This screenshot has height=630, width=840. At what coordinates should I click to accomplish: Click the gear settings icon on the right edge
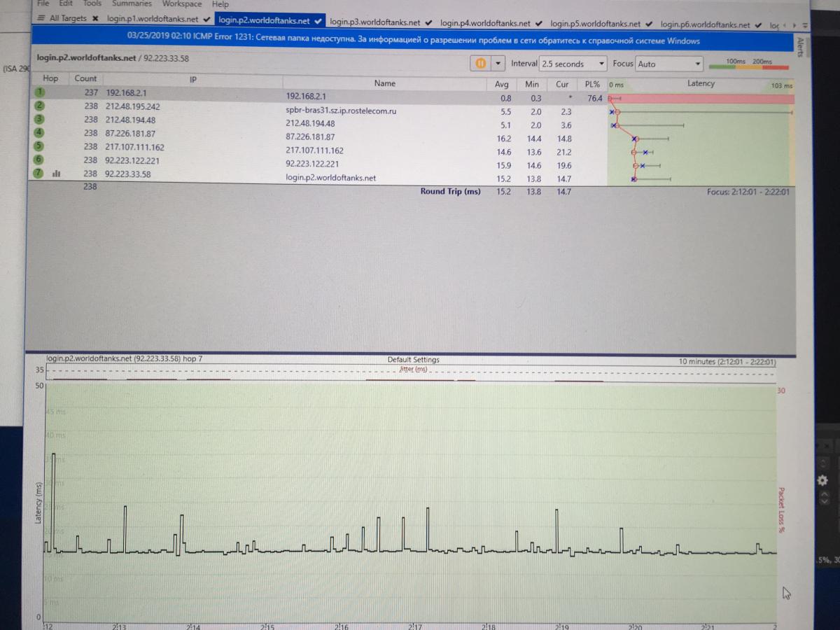coord(822,480)
